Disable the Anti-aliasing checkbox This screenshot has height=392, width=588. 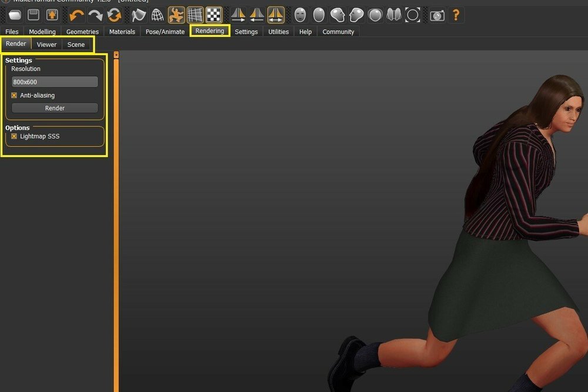coord(14,95)
